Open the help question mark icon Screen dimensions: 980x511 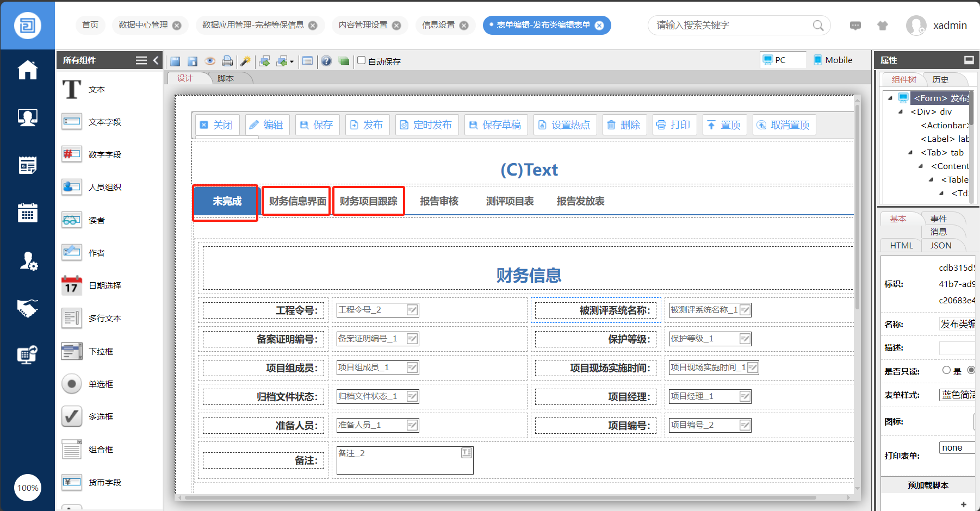point(326,61)
